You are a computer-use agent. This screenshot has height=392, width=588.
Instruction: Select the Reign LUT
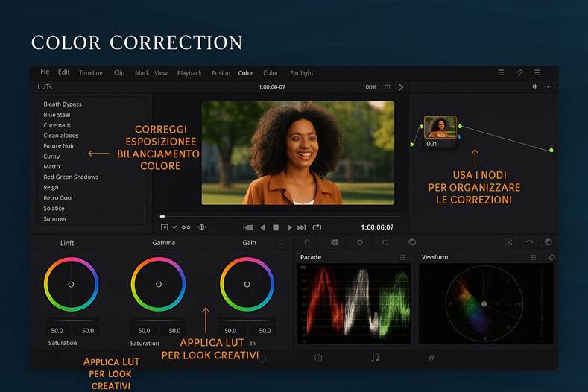[51, 187]
